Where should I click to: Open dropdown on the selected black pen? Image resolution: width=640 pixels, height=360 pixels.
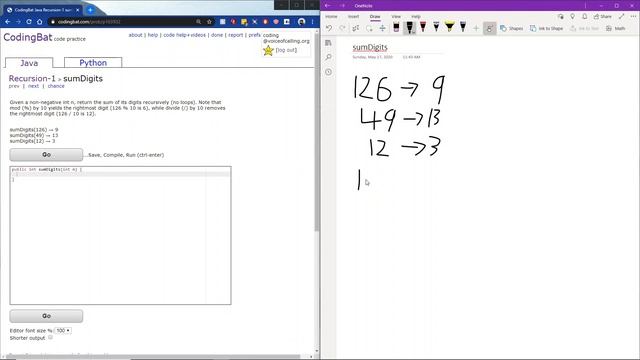tap(413, 32)
